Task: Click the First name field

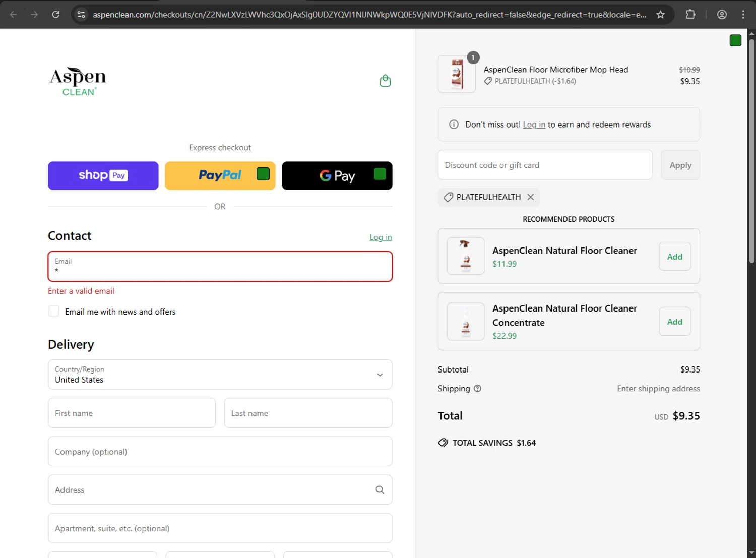Action: point(132,413)
